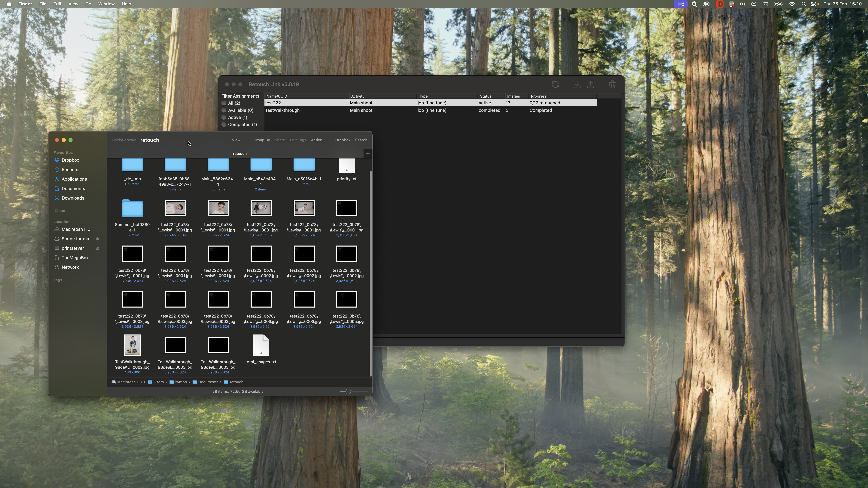Viewport: 868px width, 488px height.
Task: Click the new tab plus button in Finder
Action: 368,154
